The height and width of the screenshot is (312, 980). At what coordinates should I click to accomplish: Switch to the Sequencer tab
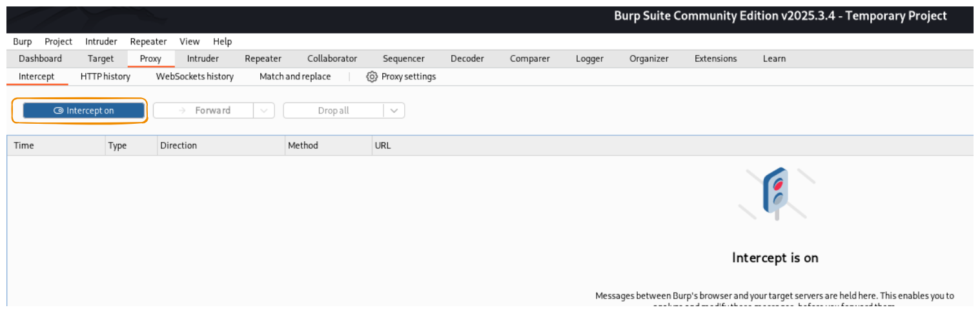pos(403,59)
